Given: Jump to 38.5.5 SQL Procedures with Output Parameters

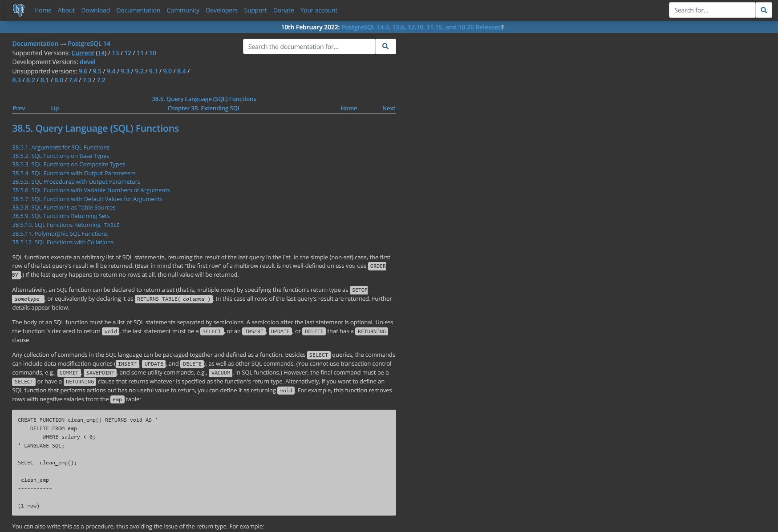Looking at the screenshot, I should tap(76, 181).
